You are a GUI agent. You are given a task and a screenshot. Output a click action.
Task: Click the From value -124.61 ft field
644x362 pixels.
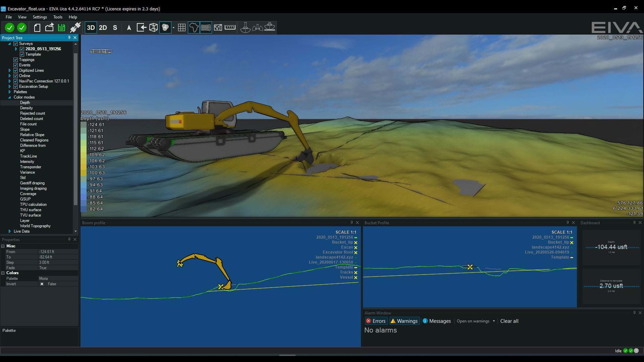[58, 252]
